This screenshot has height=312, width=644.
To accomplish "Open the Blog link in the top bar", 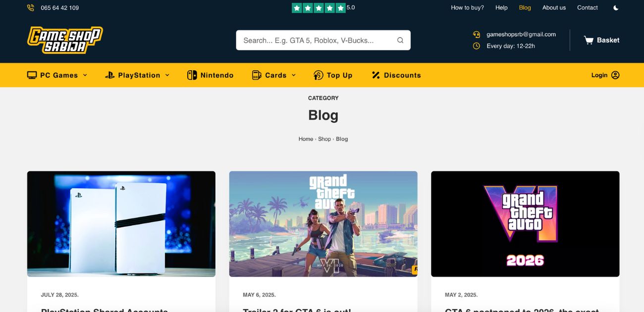I will point(525,8).
